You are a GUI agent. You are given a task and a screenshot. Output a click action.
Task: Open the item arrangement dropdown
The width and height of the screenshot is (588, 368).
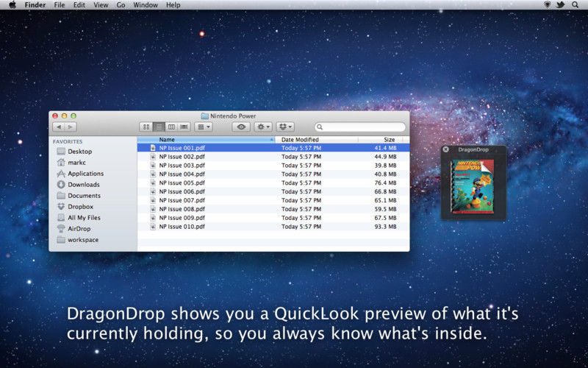point(204,127)
